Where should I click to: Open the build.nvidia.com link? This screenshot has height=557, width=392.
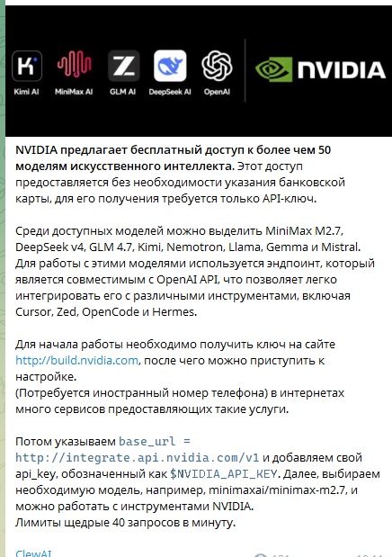[x=76, y=361]
